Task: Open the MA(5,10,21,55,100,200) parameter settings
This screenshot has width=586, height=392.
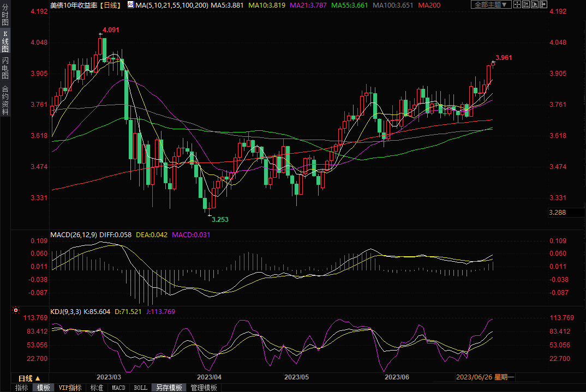Action: (x=171, y=5)
